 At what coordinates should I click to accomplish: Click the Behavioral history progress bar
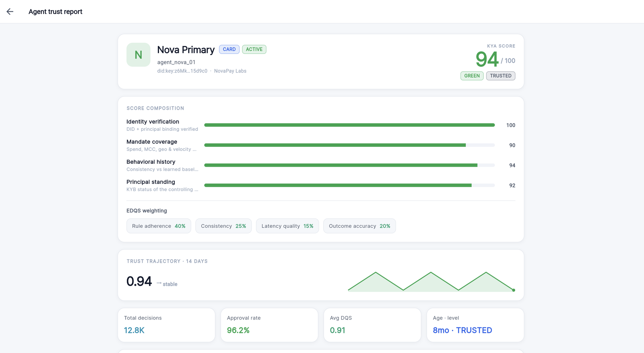[x=349, y=165]
